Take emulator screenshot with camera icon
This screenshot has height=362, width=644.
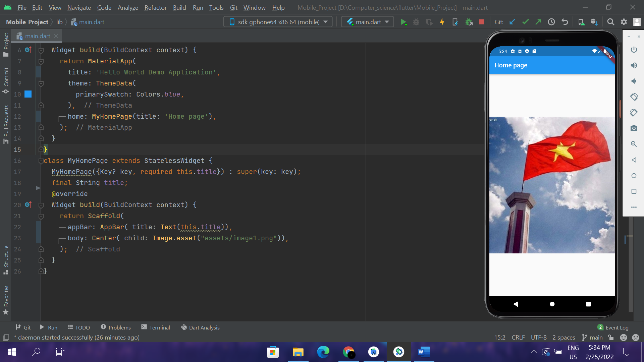click(x=634, y=128)
